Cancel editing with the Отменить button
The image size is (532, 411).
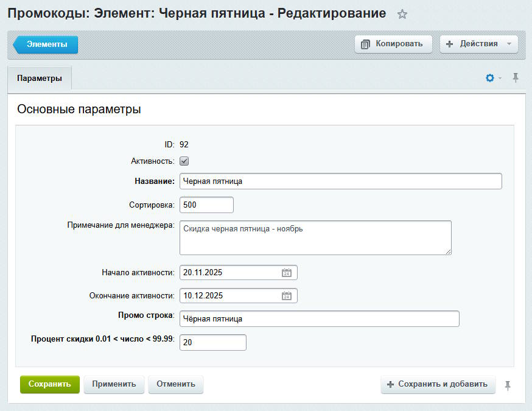click(x=175, y=384)
